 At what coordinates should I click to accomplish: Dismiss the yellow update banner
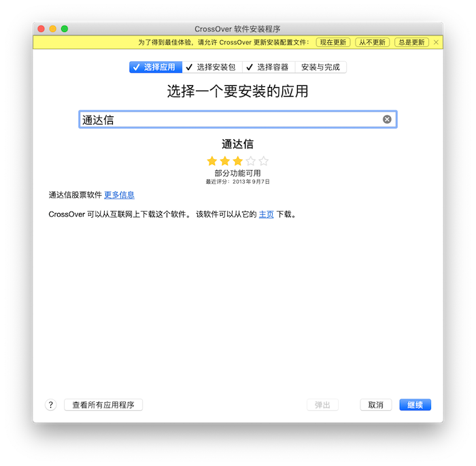click(x=436, y=42)
